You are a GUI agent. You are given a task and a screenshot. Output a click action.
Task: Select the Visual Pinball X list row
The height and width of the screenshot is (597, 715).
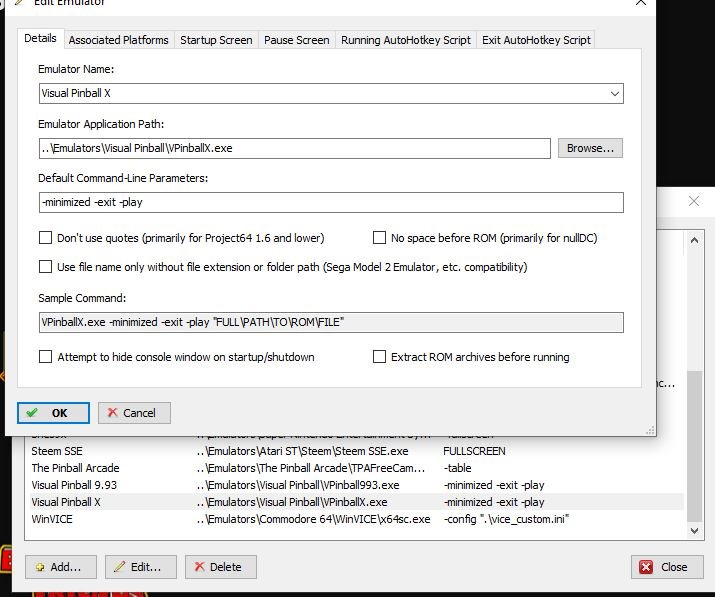357,502
